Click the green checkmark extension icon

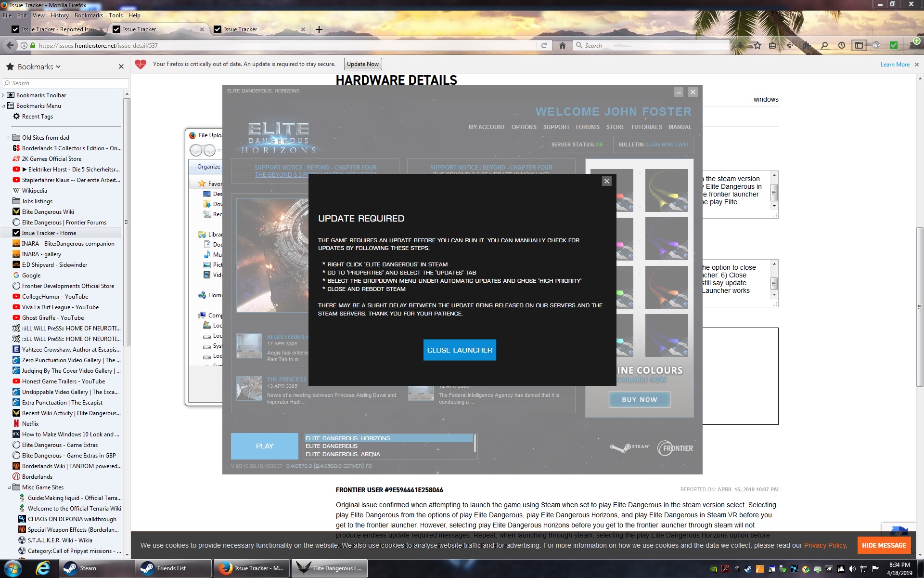click(894, 45)
